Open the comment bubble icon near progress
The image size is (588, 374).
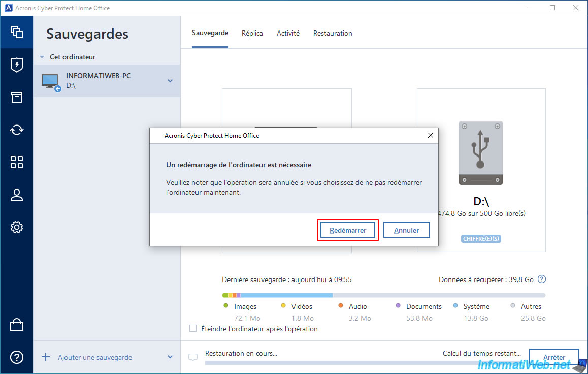pyautogui.click(x=193, y=357)
